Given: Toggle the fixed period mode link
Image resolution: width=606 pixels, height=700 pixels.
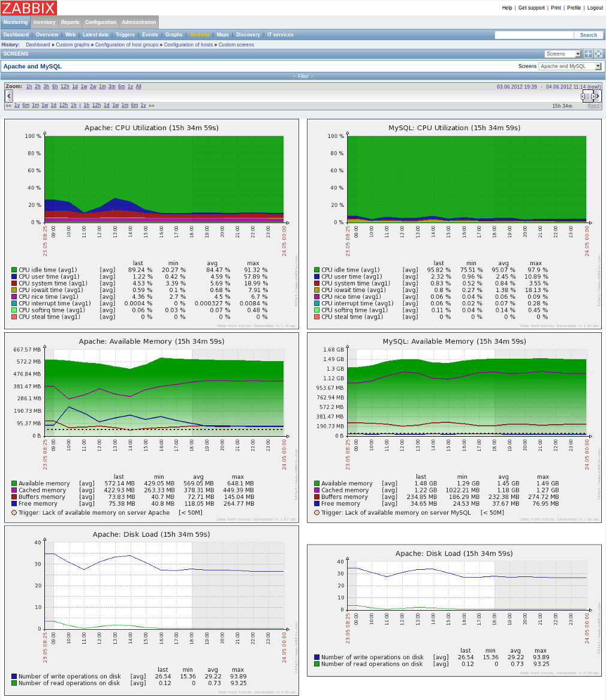Looking at the screenshot, I should click(x=593, y=106).
